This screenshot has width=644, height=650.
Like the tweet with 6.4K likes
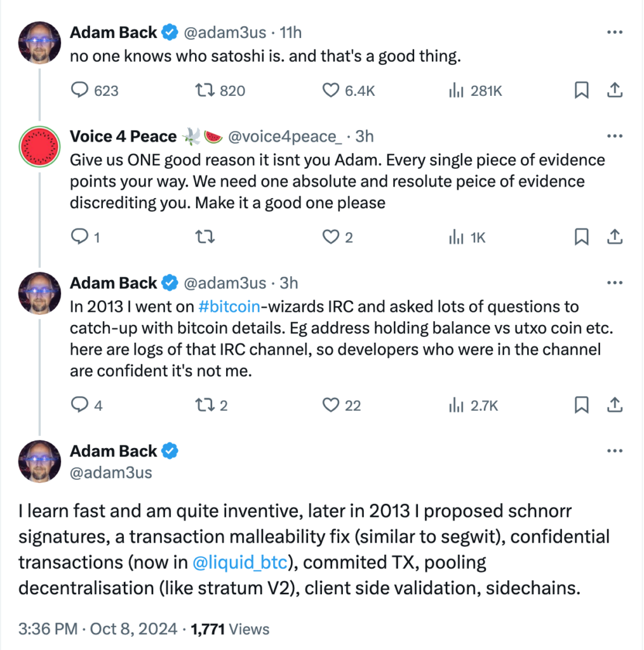coord(331,91)
